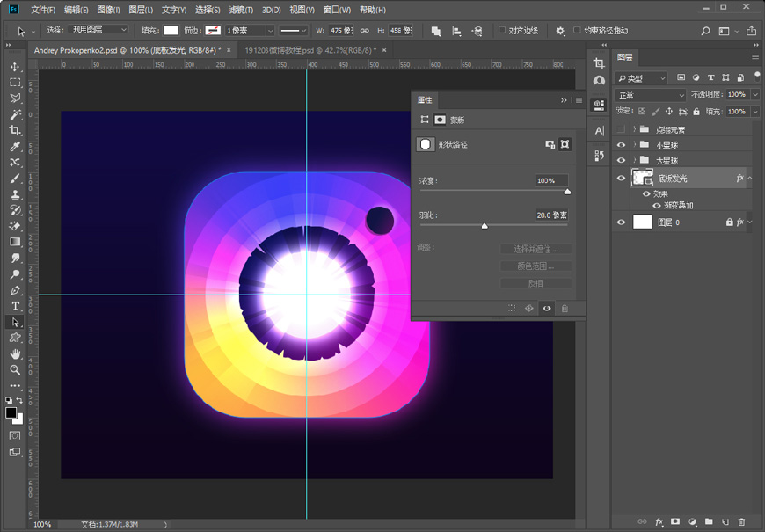Open the character panel A icon
The image size is (765, 532).
(x=599, y=130)
